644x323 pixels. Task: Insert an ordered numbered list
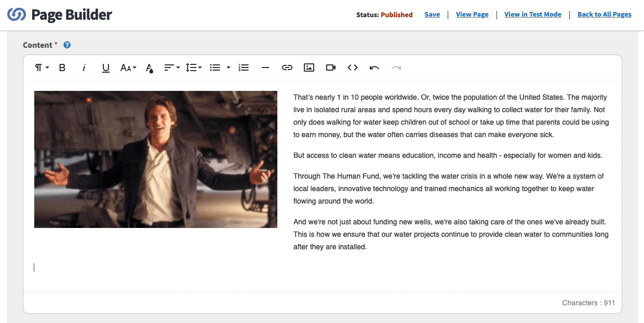[x=244, y=68]
